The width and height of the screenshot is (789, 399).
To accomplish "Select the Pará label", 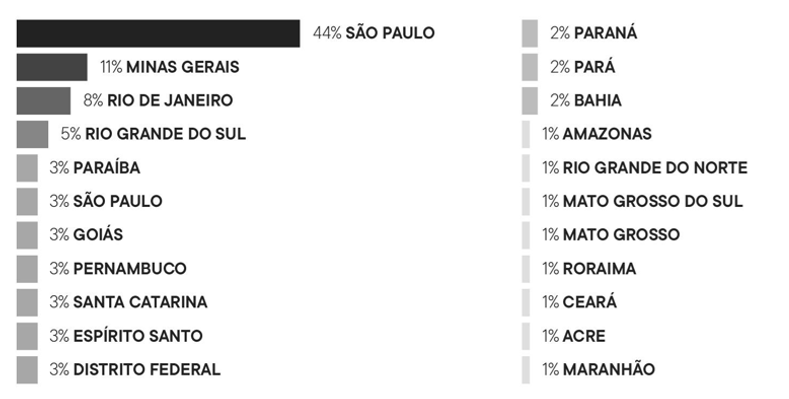I will pyautogui.click(x=594, y=67).
